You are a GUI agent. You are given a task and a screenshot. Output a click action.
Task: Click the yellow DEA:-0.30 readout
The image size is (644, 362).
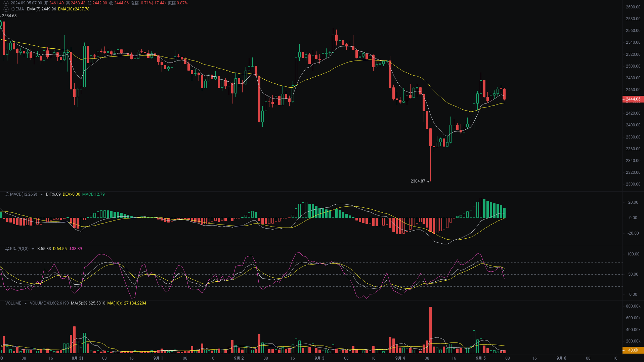(x=71, y=194)
